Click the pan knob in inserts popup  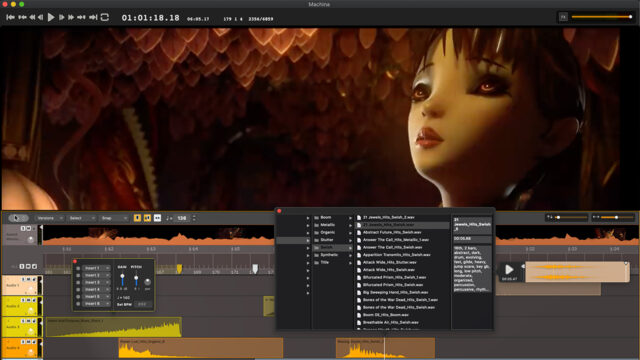click(x=148, y=282)
